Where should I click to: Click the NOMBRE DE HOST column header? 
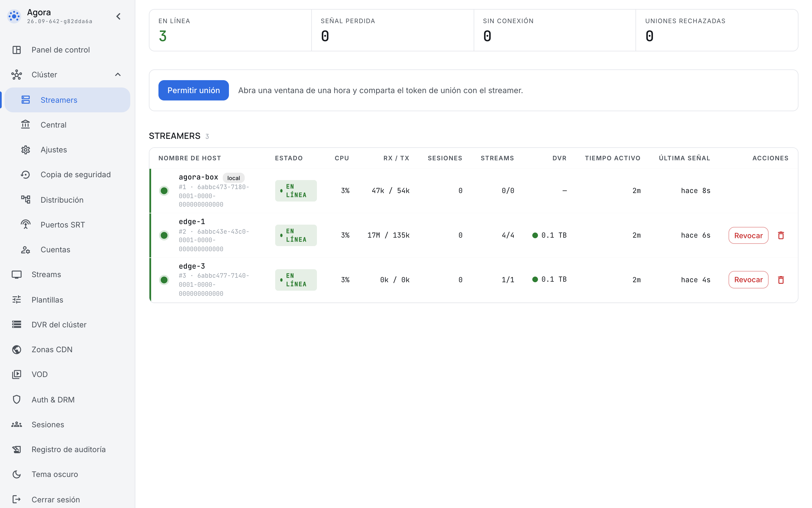[189, 158]
